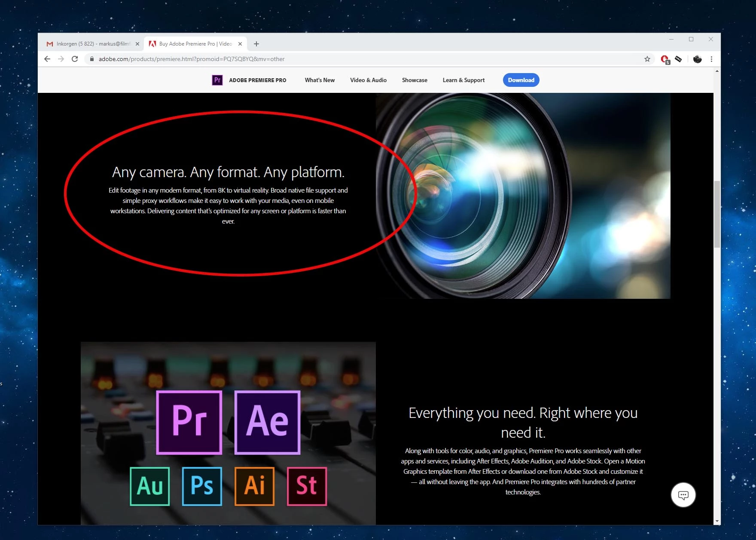Reload the Adobe Premiere page

[75, 59]
